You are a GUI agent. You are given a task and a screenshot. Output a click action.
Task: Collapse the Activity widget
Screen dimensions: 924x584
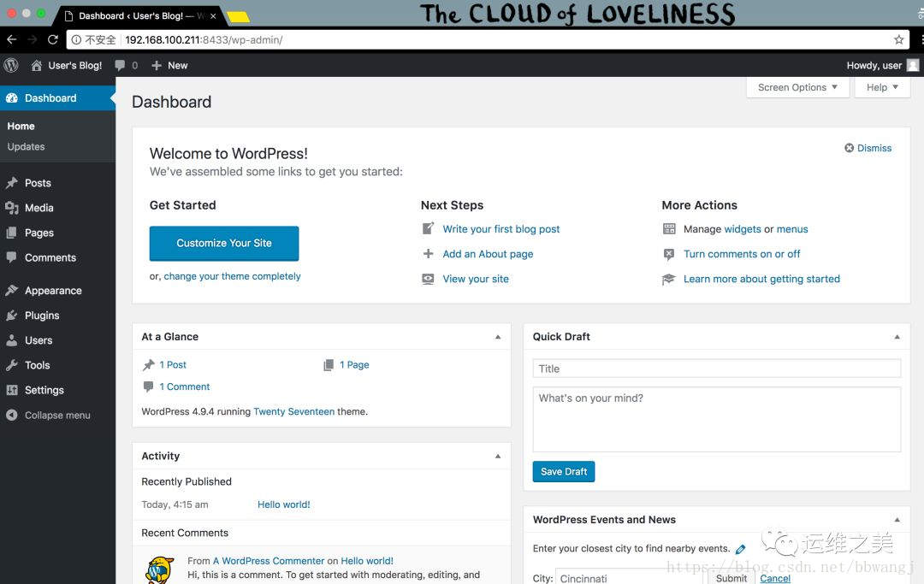coord(498,456)
